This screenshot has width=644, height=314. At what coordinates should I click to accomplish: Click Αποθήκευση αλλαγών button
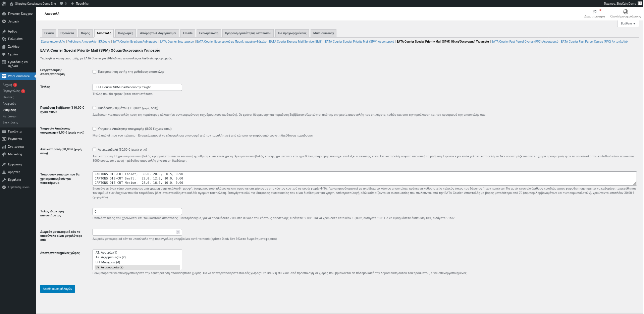(x=57, y=289)
